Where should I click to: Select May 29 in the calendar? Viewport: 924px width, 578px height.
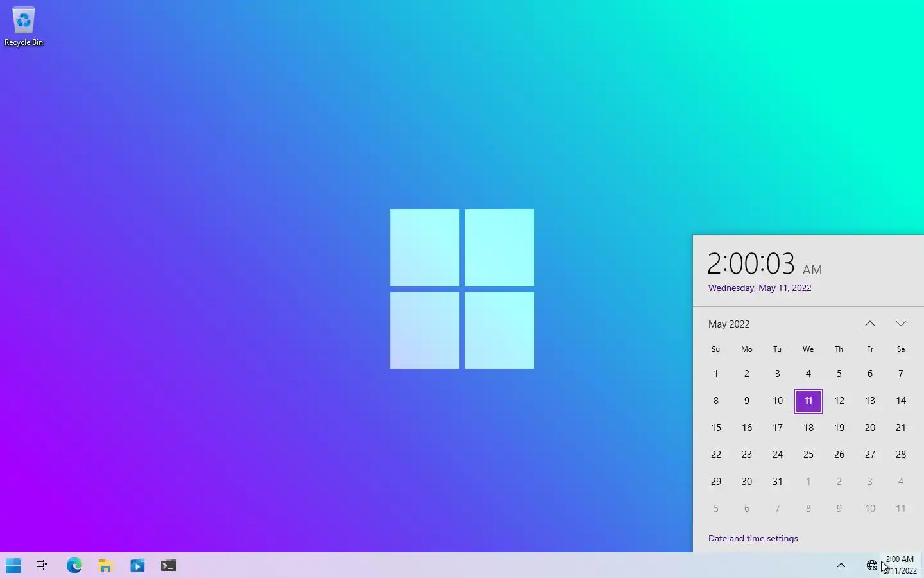[716, 482]
